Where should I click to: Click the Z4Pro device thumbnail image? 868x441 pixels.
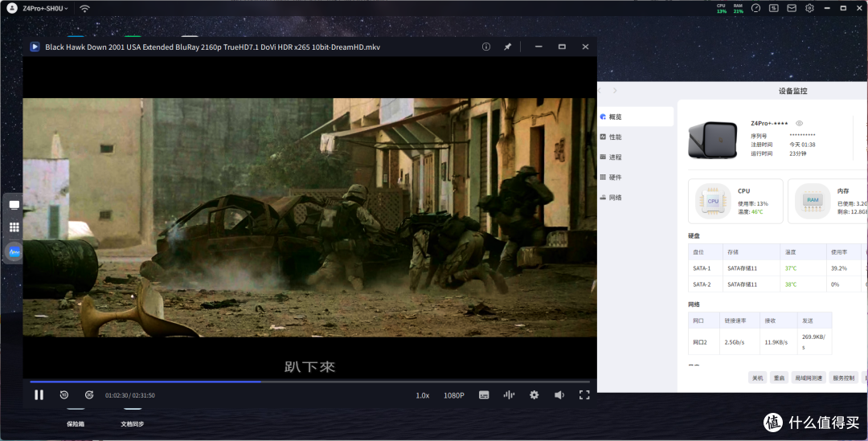pos(713,140)
